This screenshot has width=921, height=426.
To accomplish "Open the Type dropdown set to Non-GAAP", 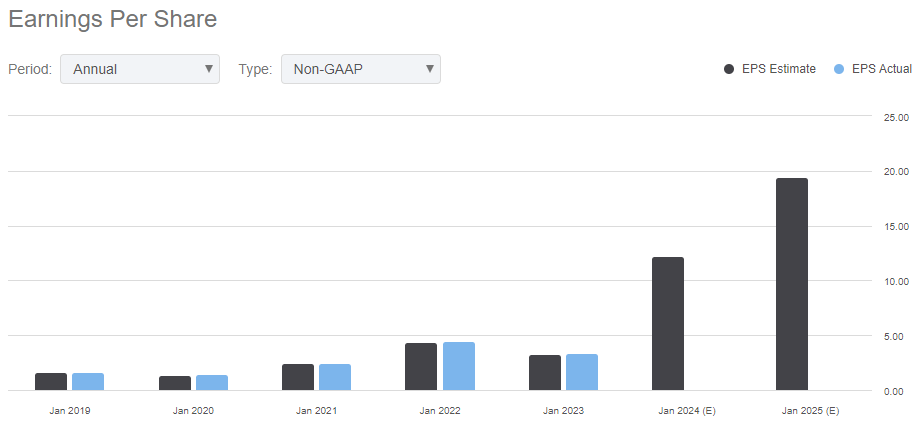I will pyautogui.click(x=361, y=69).
